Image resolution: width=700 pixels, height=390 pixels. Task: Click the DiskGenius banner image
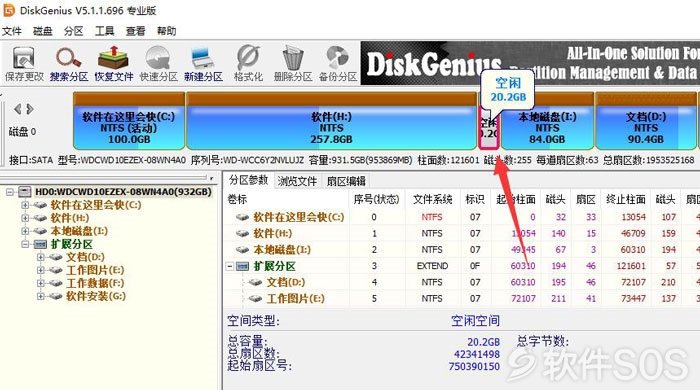tap(530, 63)
